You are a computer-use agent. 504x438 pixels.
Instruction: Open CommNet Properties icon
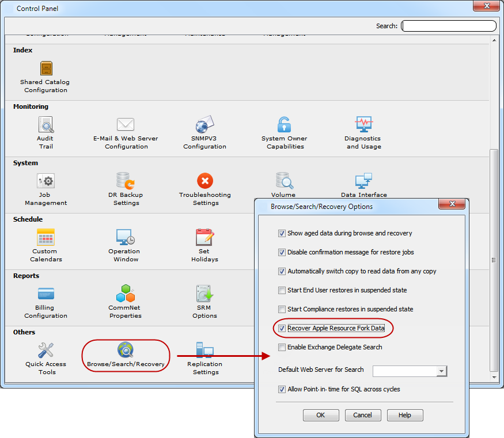(x=125, y=294)
